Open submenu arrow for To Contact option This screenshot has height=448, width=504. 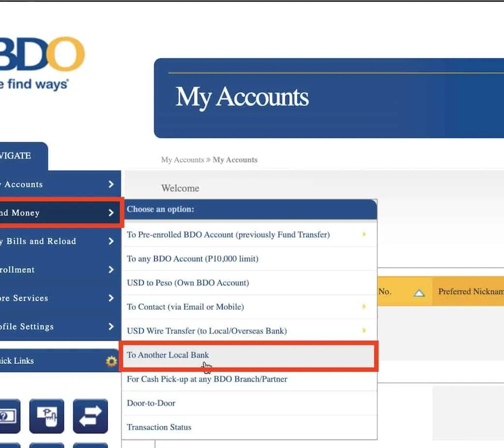[364, 307]
